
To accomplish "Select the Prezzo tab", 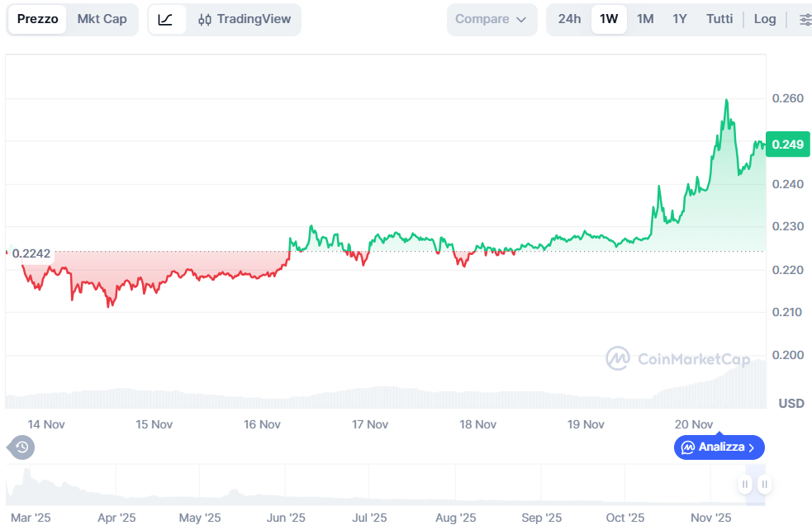I will (x=37, y=19).
